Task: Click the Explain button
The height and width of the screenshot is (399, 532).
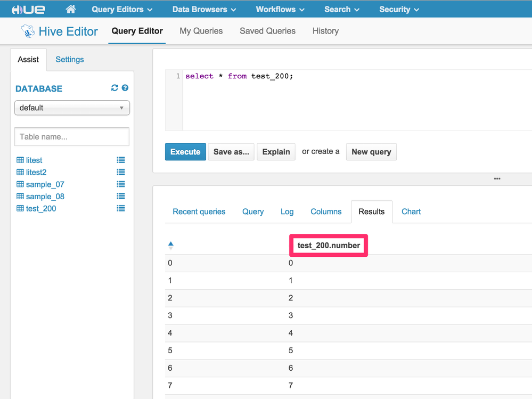Action: tap(276, 152)
